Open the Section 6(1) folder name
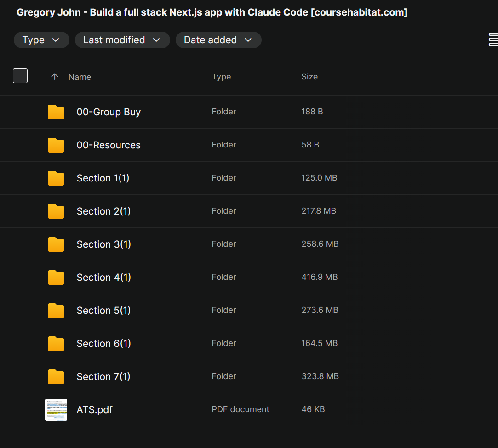The image size is (498, 448). coord(103,344)
